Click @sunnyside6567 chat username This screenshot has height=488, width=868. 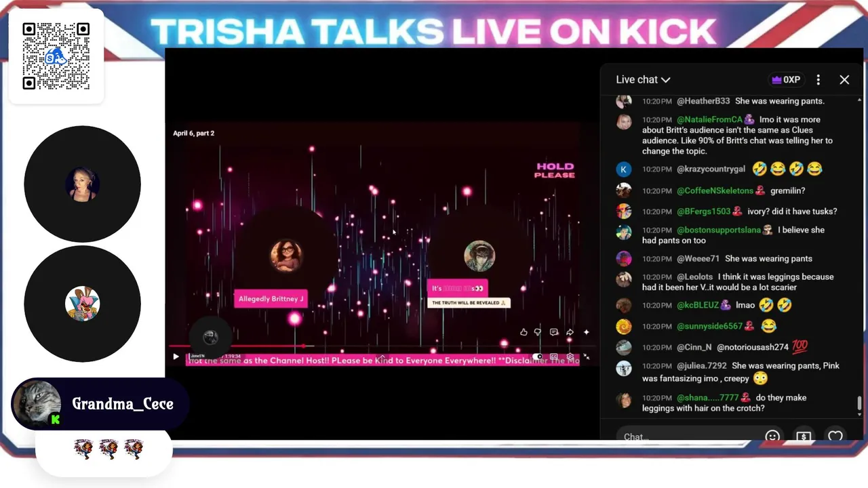[709, 326]
